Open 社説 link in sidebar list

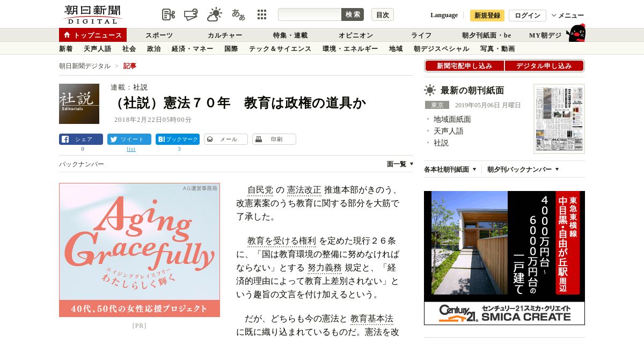pyautogui.click(x=441, y=143)
